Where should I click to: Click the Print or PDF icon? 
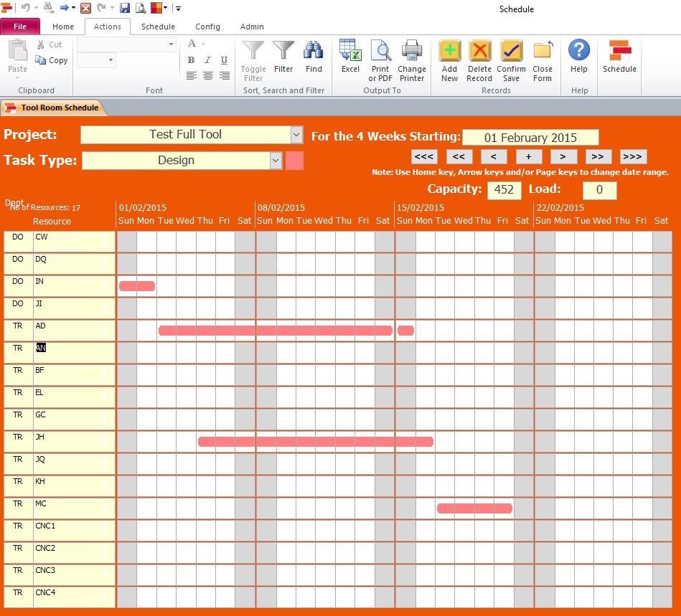380,50
